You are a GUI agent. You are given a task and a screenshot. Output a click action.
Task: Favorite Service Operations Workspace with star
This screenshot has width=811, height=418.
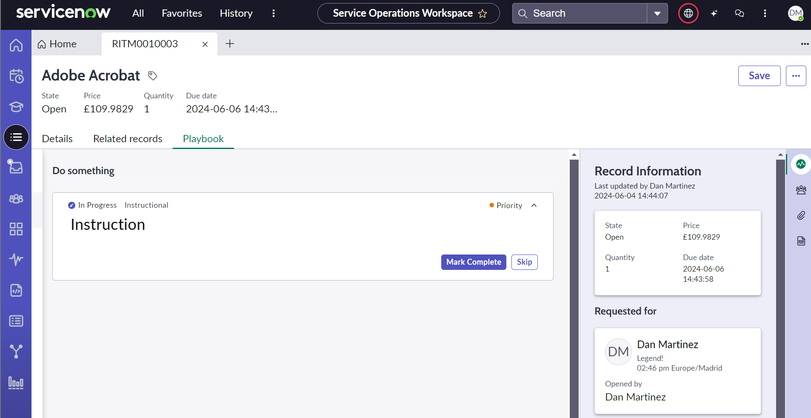pos(483,13)
